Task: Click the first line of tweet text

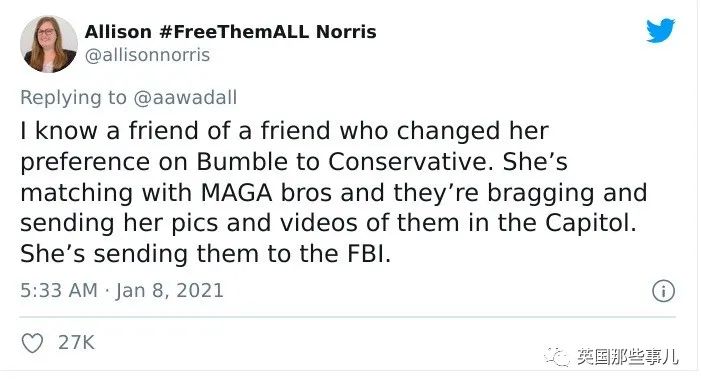Action: click(x=284, y=131)
